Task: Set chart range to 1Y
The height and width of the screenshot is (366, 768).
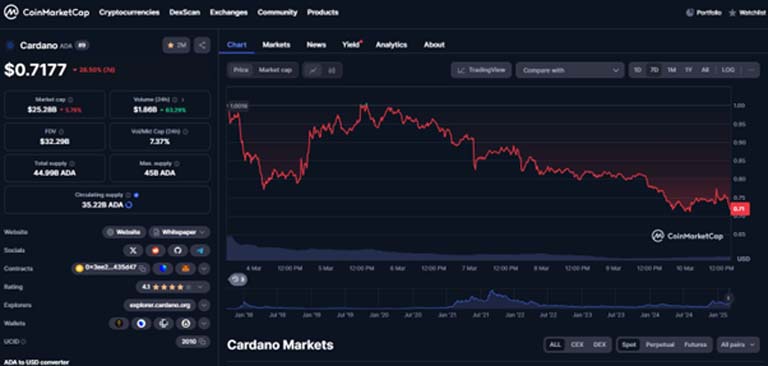Action: [x=688, y=70]
